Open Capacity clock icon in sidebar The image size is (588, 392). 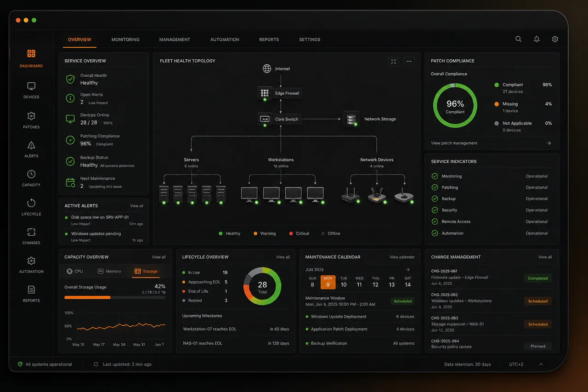(31, 174)
